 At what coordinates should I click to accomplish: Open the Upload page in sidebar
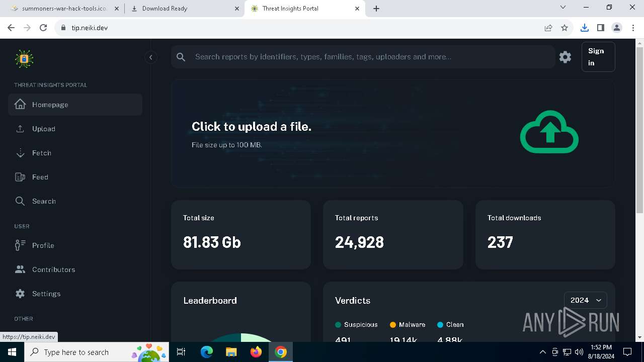coord(75,129)
